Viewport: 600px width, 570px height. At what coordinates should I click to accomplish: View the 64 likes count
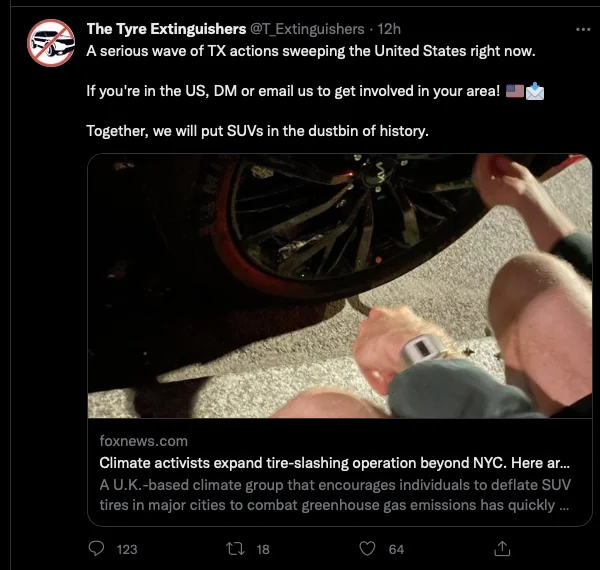pos(396,549)
